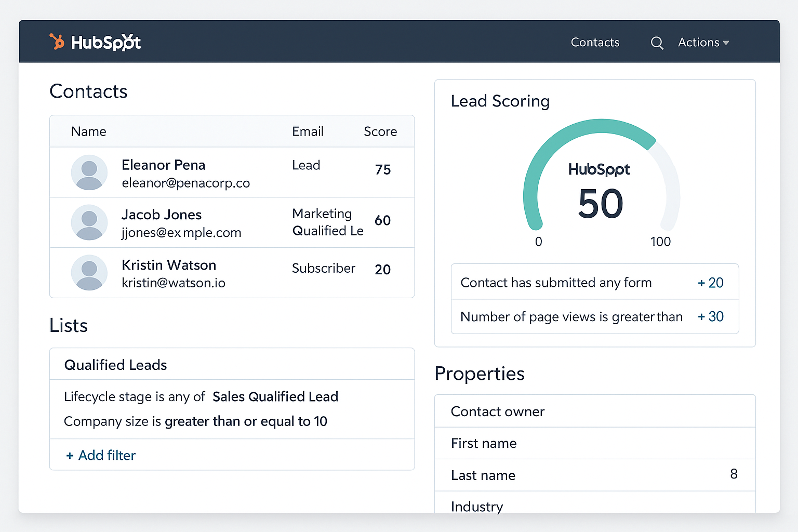Open Kristin Watson contact name
Screen dimensions: 798x532
[169, 265]
